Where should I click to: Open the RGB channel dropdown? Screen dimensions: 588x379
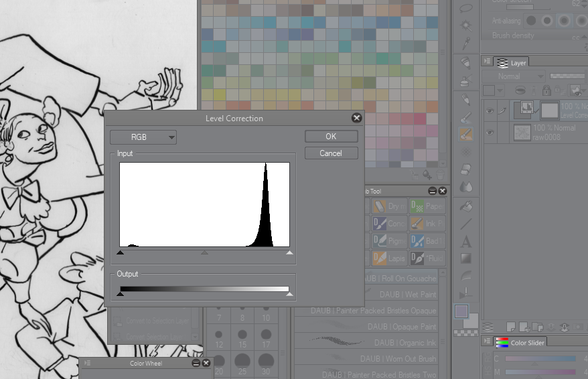(143, 137)
